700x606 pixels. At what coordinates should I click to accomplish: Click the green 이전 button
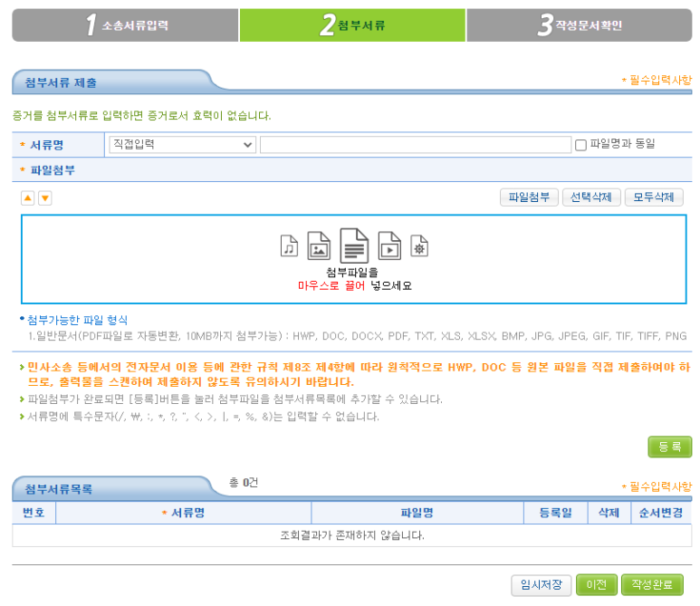[x=597, y=585]
